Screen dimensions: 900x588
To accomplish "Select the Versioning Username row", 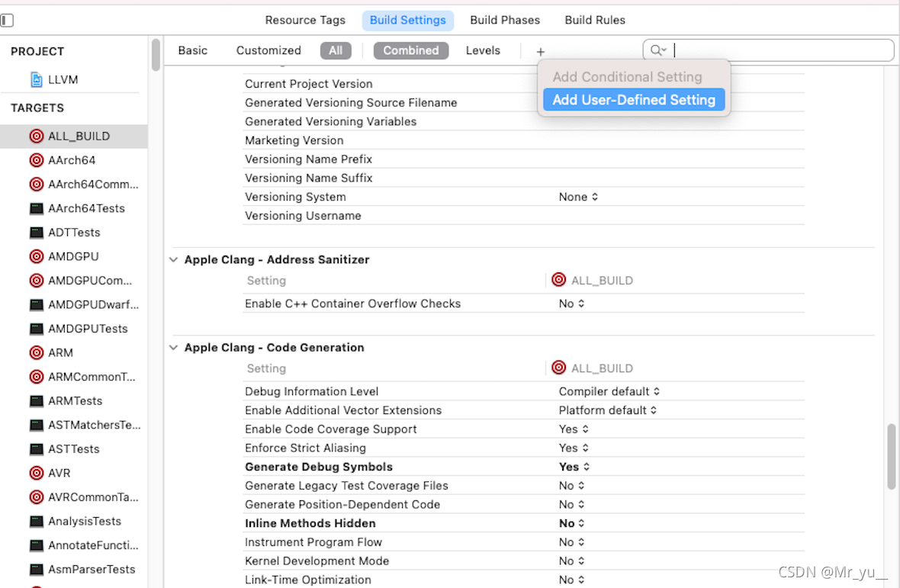I will click(x=523, y=216).
